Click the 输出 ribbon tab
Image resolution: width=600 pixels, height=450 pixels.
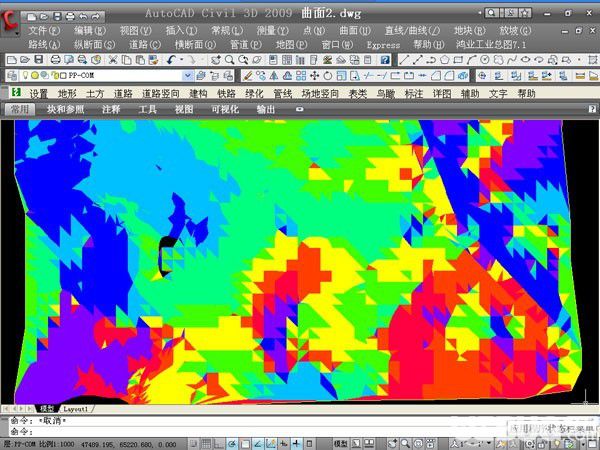pyautogui.click(x=266, y=109)
